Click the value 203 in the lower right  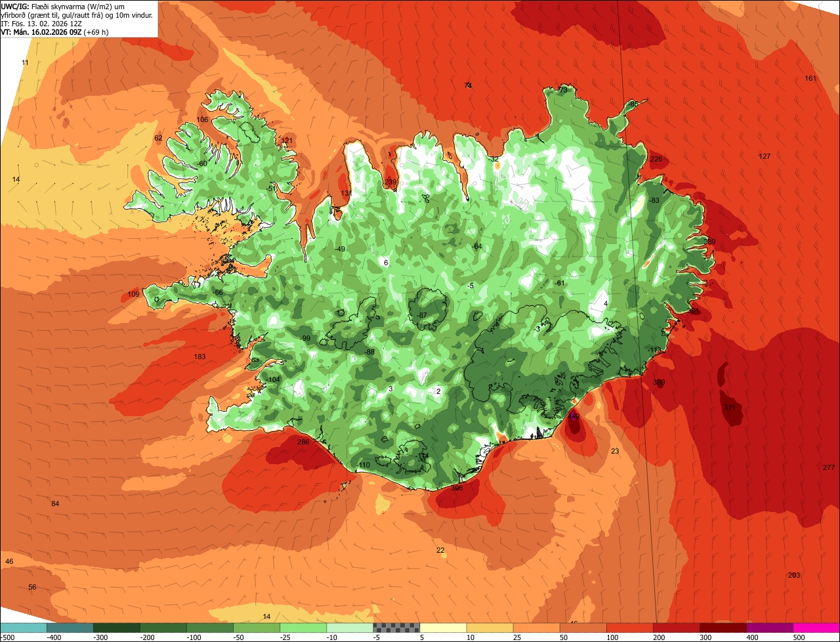(794, 576)
